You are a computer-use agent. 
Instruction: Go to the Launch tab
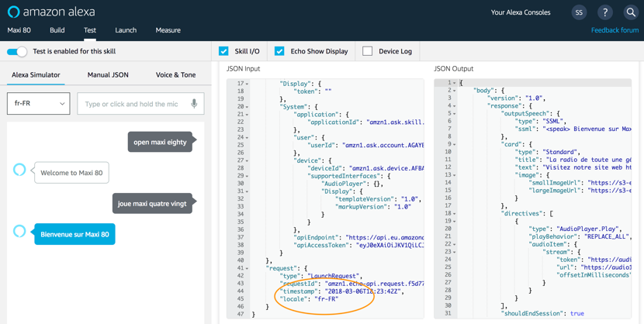(126, 30)
